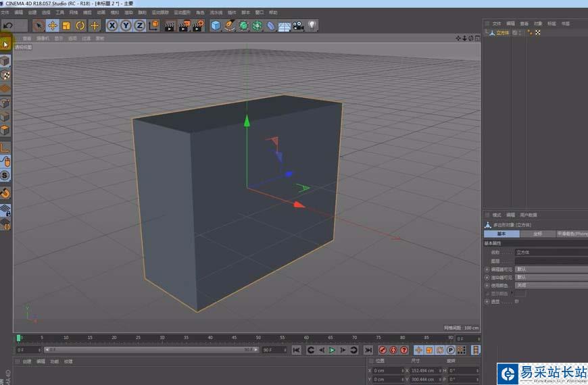588x385 pixels.
Task: Activate the Scale tool
Action: point(66,26)
